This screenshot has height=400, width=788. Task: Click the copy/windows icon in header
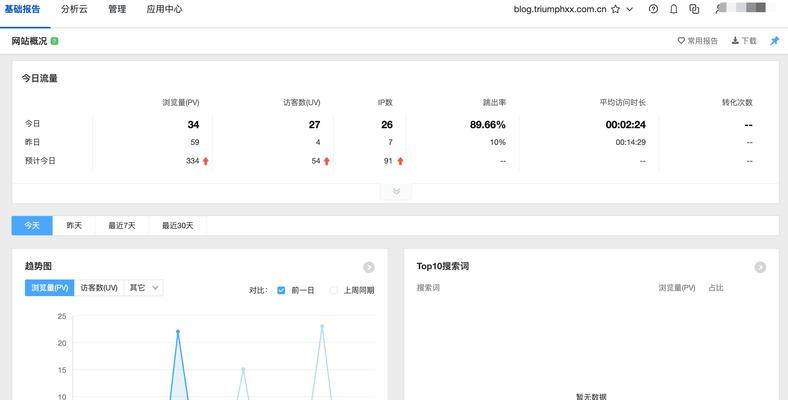(x=695, y=9)
